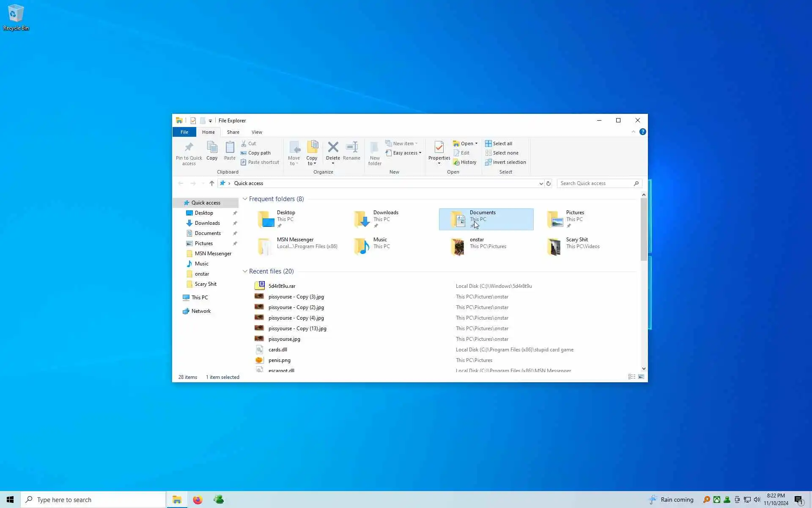Collapse the Recent files section
This screenshot has height=508, width=812.
click(x=245, y=271)
